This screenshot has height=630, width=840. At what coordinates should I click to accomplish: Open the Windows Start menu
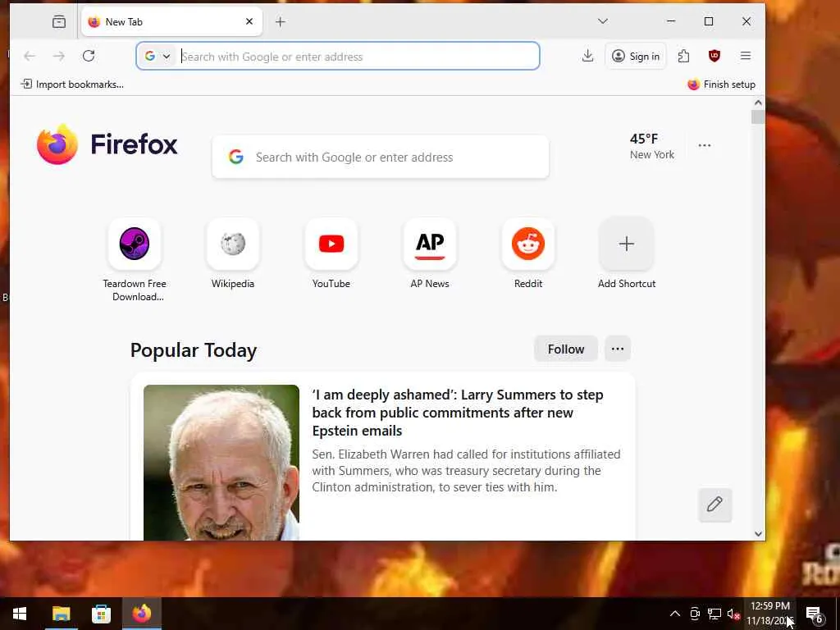point(20,614)
